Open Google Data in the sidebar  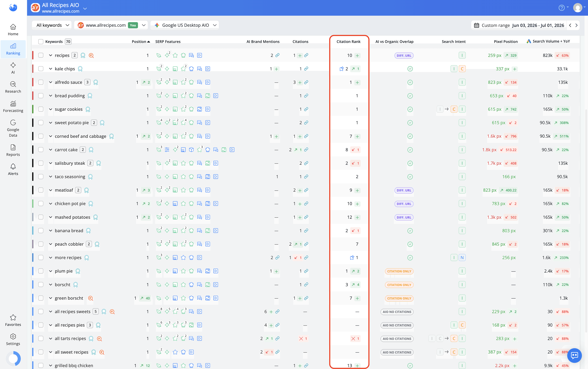click(x=13, y=129)
